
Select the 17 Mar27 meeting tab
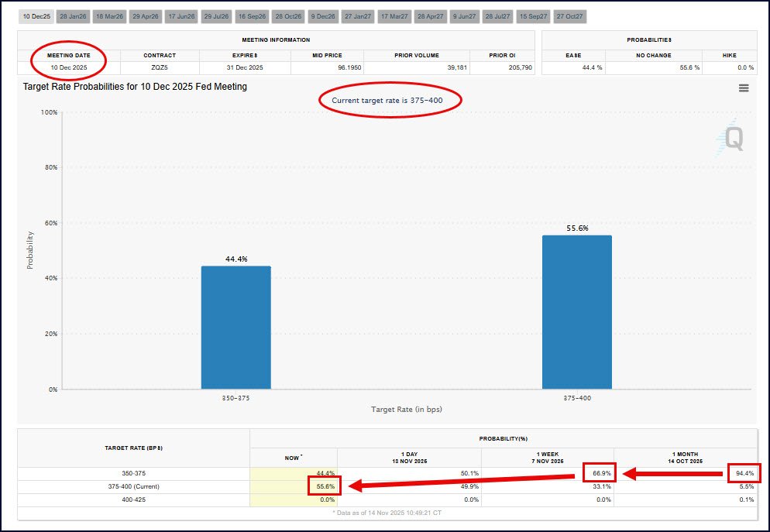coord(394,16)
